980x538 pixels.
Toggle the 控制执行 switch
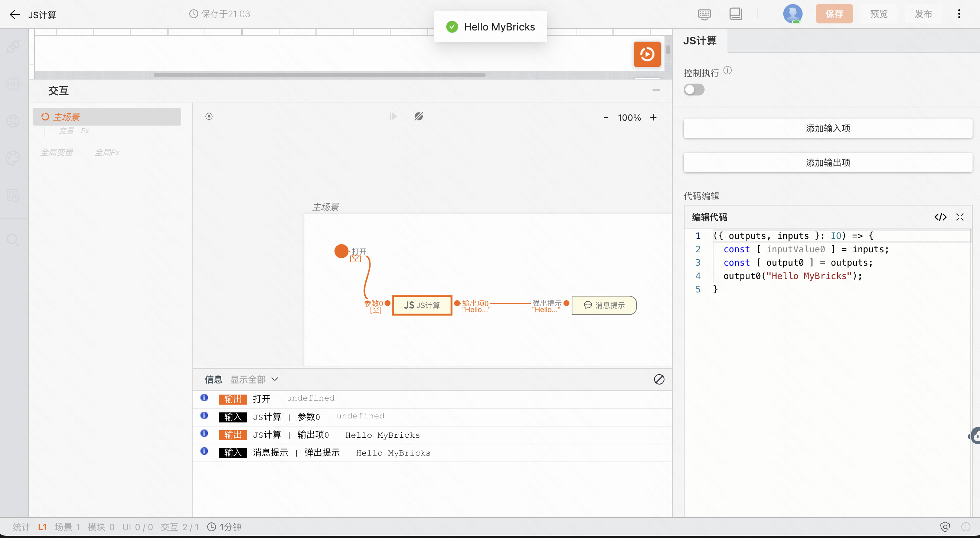[x=694, y=90]
